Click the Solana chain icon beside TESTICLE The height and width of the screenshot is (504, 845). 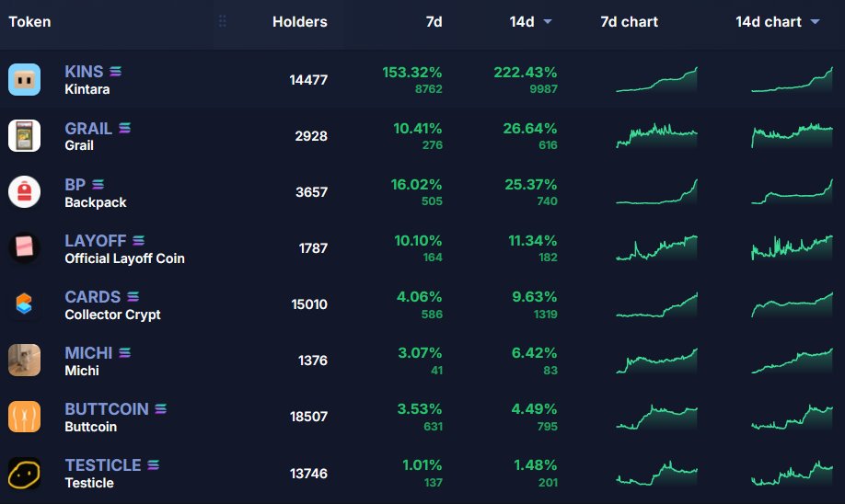click(153, 464)
